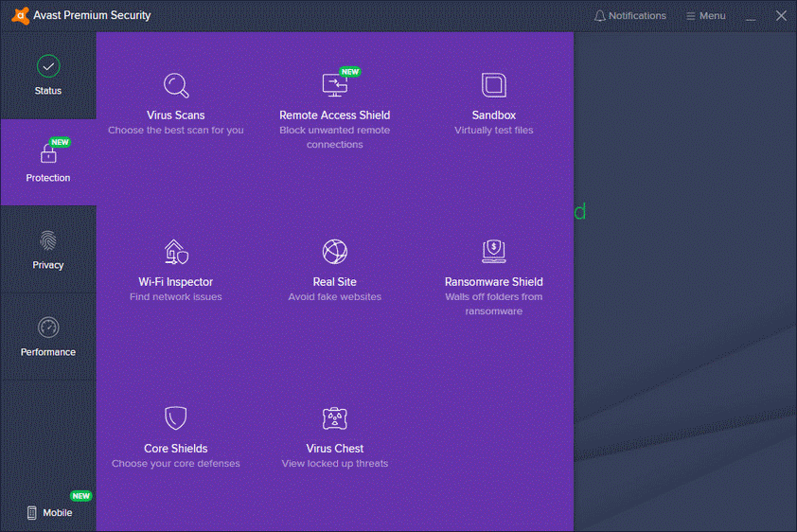
Task: Click the Avast logo icon
Action: [20, 16]
